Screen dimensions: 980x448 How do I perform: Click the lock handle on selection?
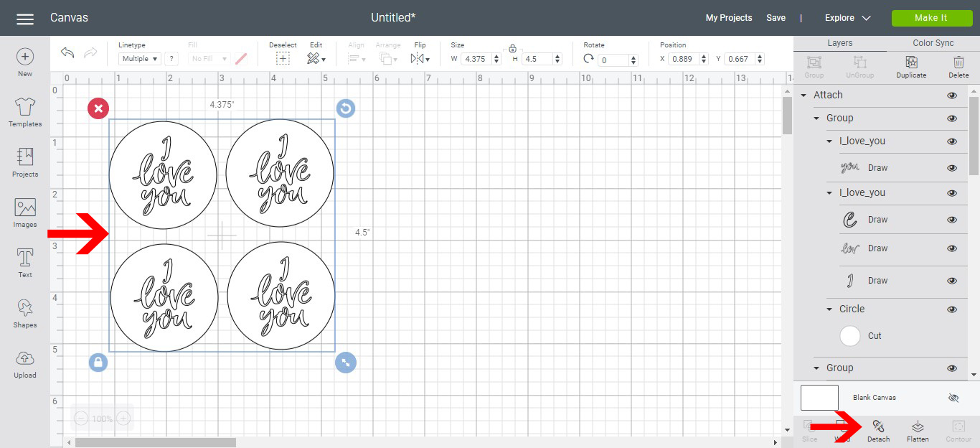(98, 363)
